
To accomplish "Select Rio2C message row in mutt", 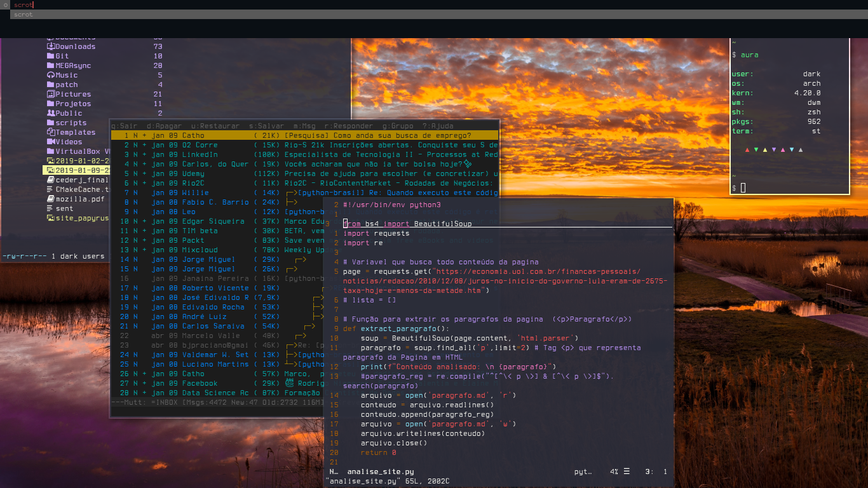I will tap(304, 183).
